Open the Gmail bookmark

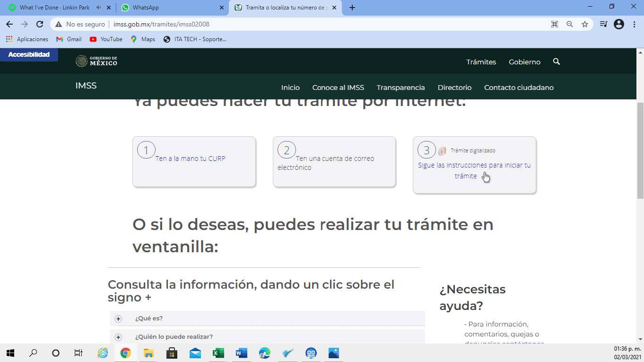[69, 39]
